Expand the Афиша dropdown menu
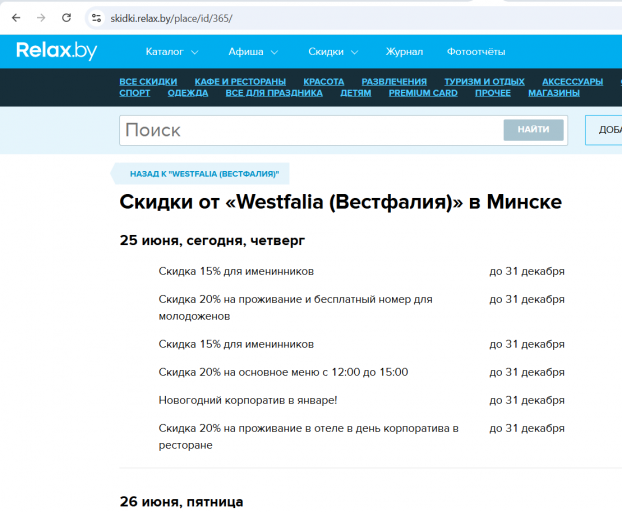The image size is (622, 512). (253, 52)
